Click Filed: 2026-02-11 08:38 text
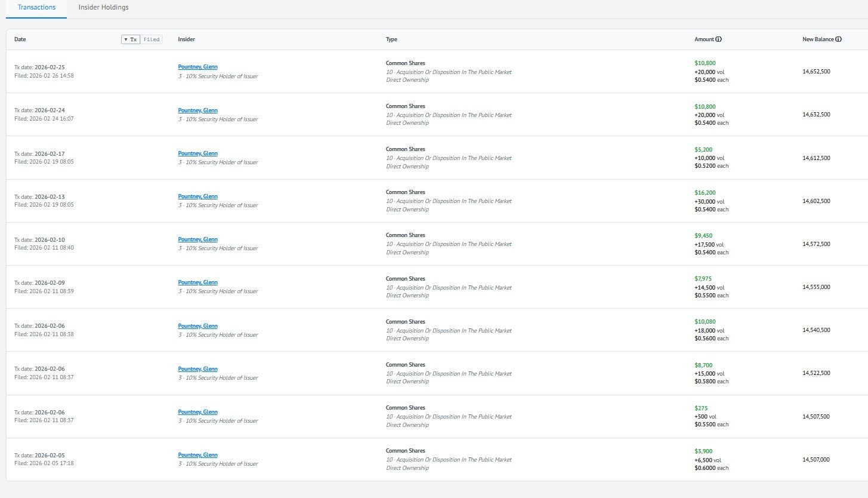This screenshot has height=498, width=868. pos(44,334)
